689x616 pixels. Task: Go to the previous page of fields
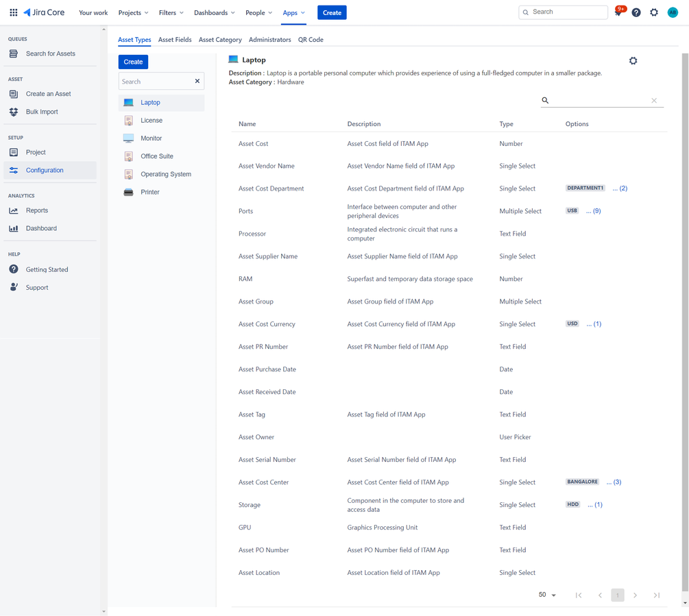[601, 595]
